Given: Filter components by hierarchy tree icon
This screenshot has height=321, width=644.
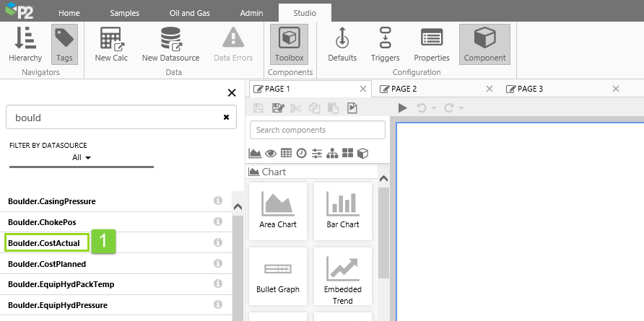Looking at the screenshot, I should click(332, 154).
